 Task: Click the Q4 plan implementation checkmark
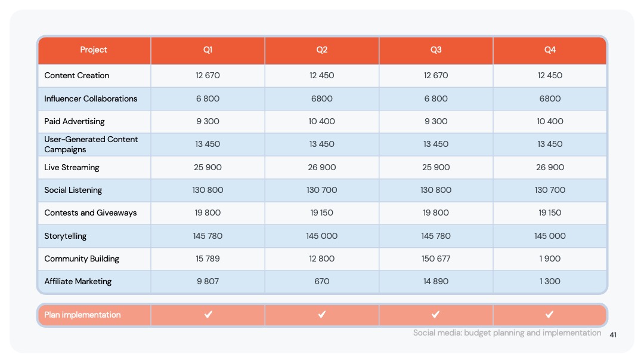click(x=550, y=315)
